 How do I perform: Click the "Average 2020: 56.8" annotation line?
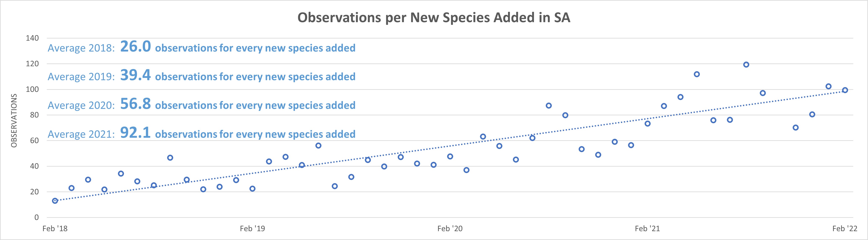point(201,105)
